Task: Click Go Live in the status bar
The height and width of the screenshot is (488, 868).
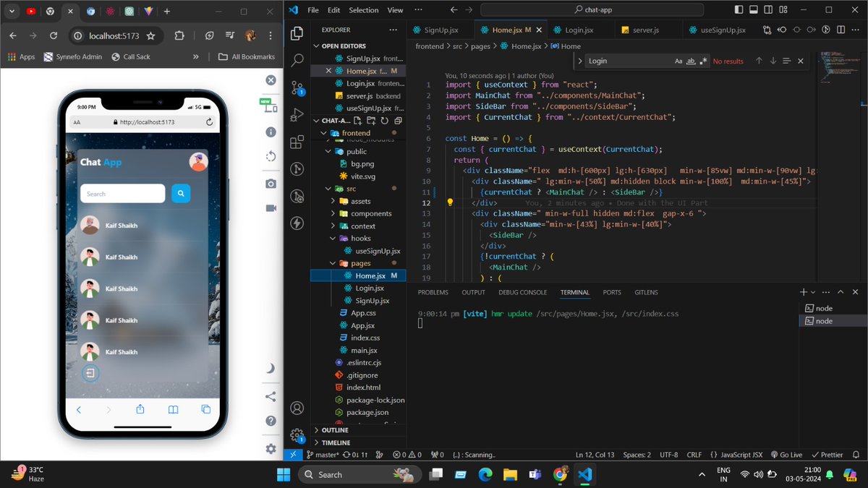Action: pos(786,454)
